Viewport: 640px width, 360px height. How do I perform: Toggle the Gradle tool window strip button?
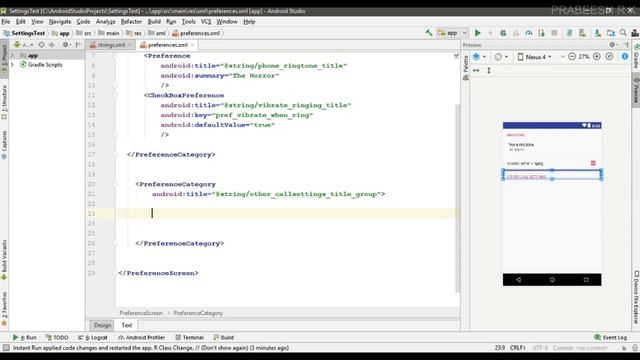(636, 55)
